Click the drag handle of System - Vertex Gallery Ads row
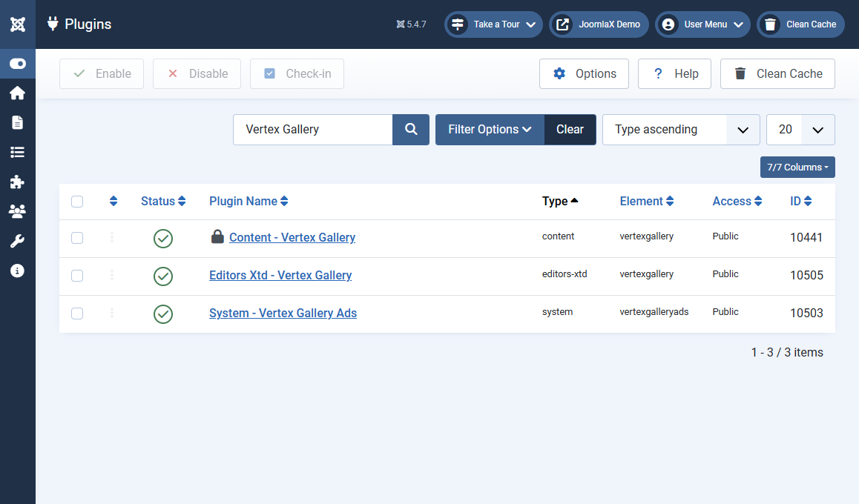The image size is (859, 504). pos(112,313)
